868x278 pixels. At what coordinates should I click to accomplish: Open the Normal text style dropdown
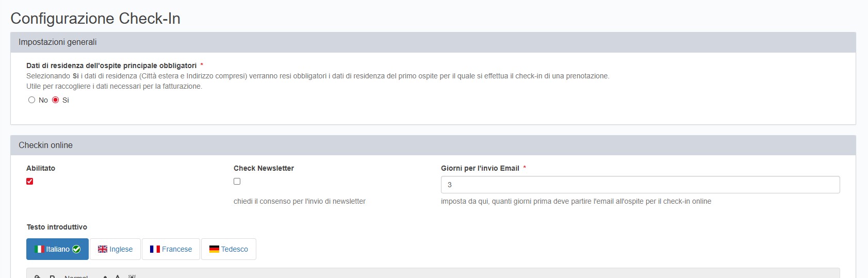pyautogui.click(x=76, y=276)
